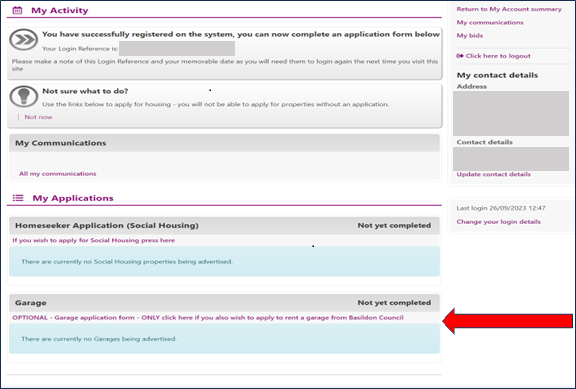The height and width of the screenshot is (389, 576).
Task: Click Homeseeker 'Not yet completed' status
Action: pos(394,225)
